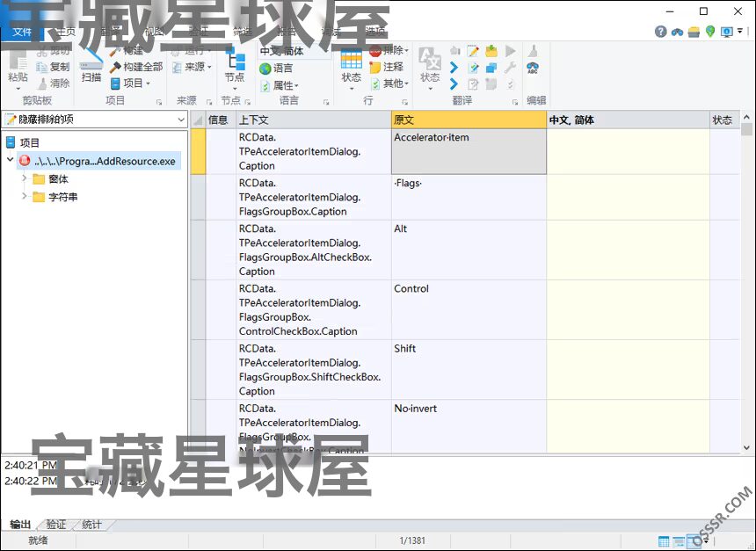This screenshot has width=756, height=551.
Task: Switch to the 输出 (Output) tab
Action: tap(20, 525)
